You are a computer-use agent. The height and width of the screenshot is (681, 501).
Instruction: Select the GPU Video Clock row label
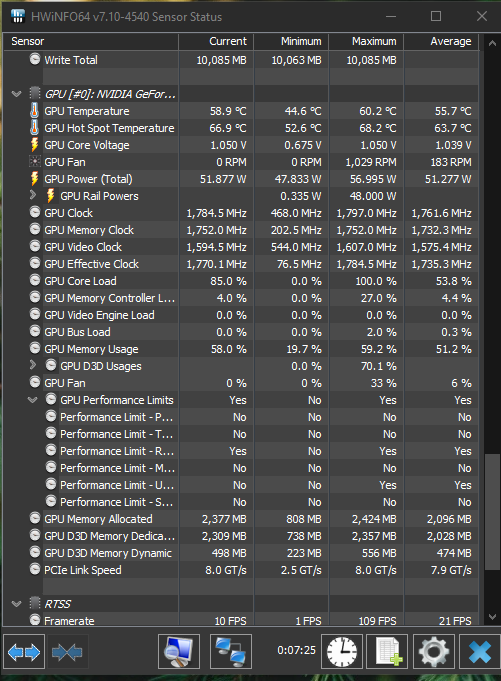pos(83,247)
